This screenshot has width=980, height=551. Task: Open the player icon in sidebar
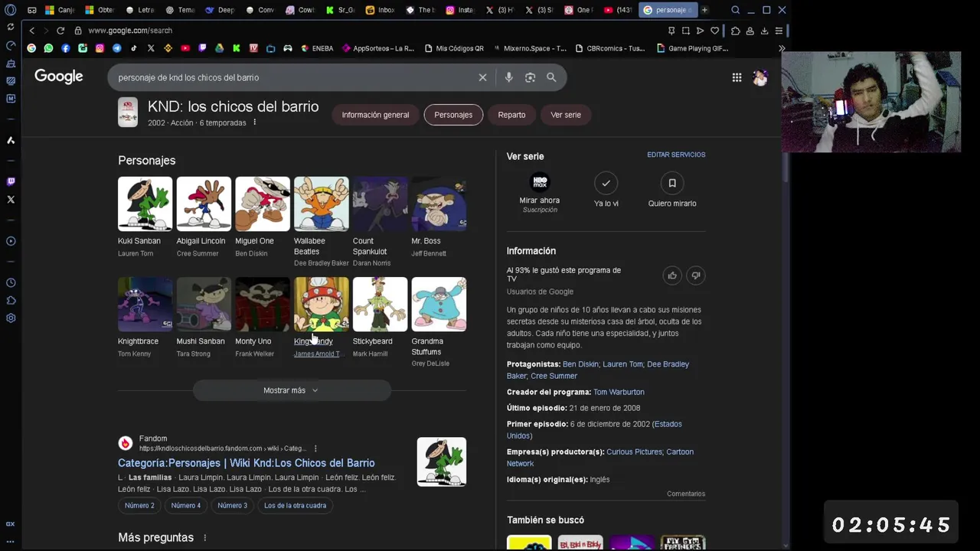pyautogui.click(x=11, y=241)
